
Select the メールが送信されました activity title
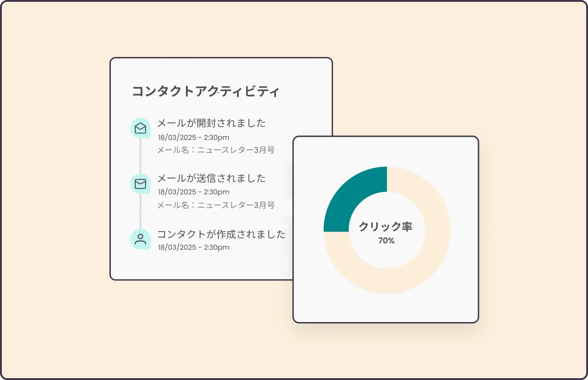point(211,178)
